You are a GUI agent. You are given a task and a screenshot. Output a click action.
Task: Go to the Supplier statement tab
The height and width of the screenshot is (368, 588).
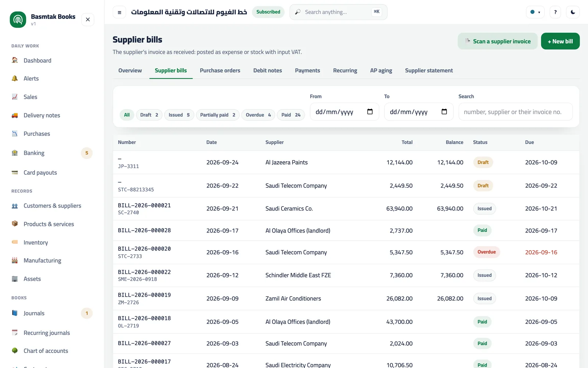429,70
